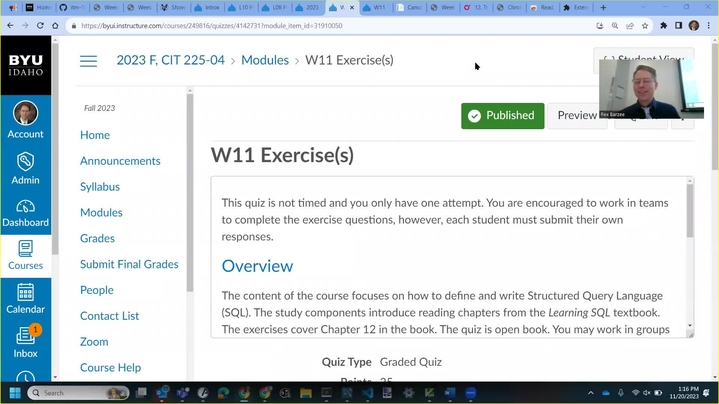Open the Task View taskbar button

(x=141, y=393)
